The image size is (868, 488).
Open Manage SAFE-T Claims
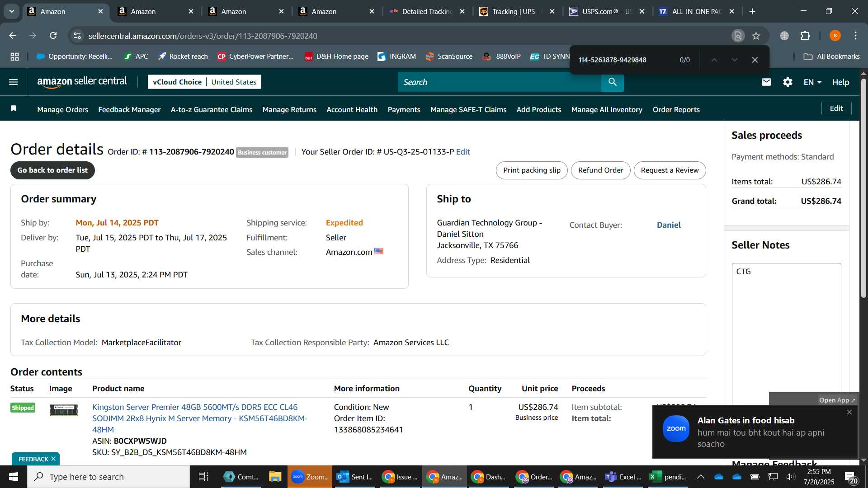[468, 109]
